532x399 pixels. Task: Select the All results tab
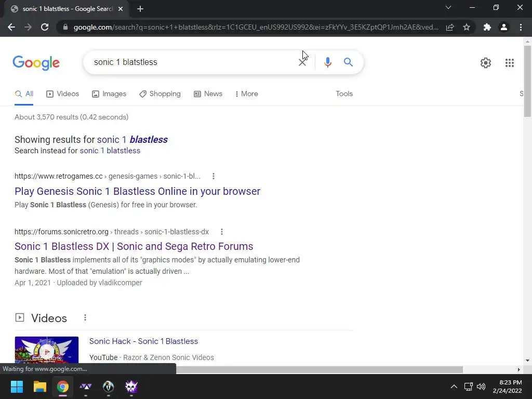24,94
